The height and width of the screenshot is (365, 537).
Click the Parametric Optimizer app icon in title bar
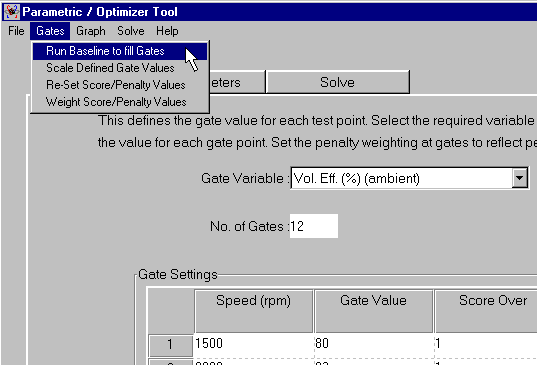[x=12, y=12]
